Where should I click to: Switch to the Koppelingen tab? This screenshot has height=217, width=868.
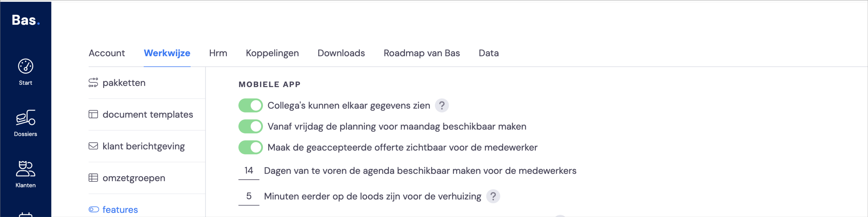(272, 53)
